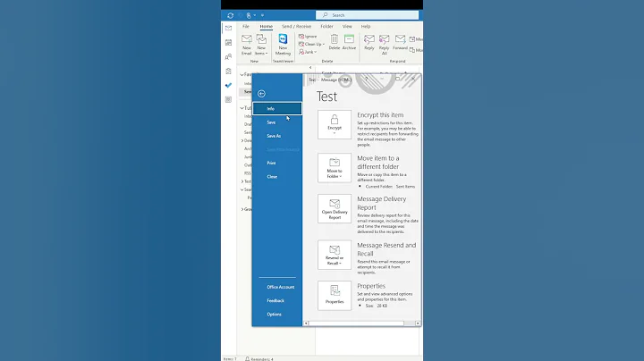Click the back arrow in backstage view

pyautogui.click(x=261, y=94)
